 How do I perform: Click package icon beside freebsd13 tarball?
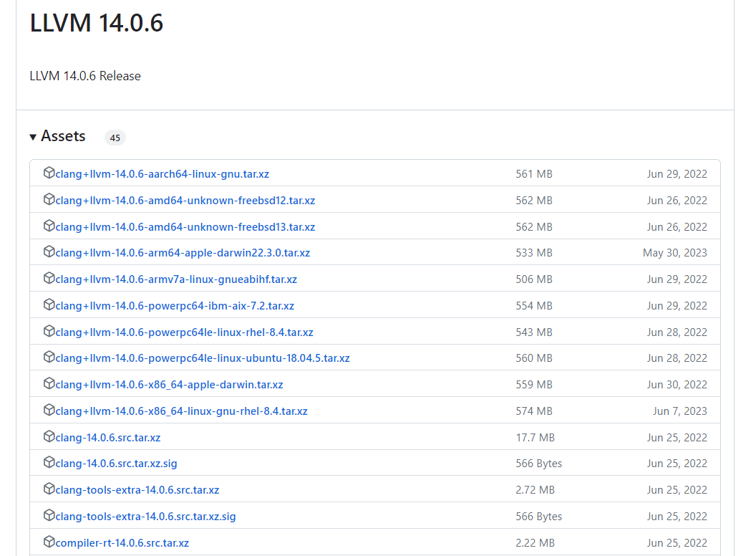coord(49,226)
